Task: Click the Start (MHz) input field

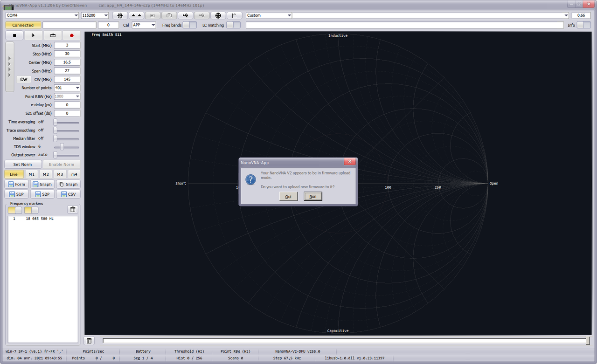Action: point(67,45)
